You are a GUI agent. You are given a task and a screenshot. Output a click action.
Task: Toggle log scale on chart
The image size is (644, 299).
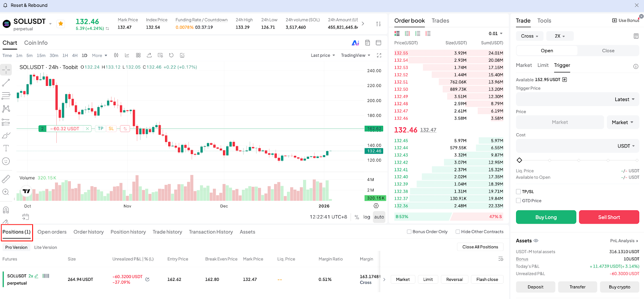point(367,217)
